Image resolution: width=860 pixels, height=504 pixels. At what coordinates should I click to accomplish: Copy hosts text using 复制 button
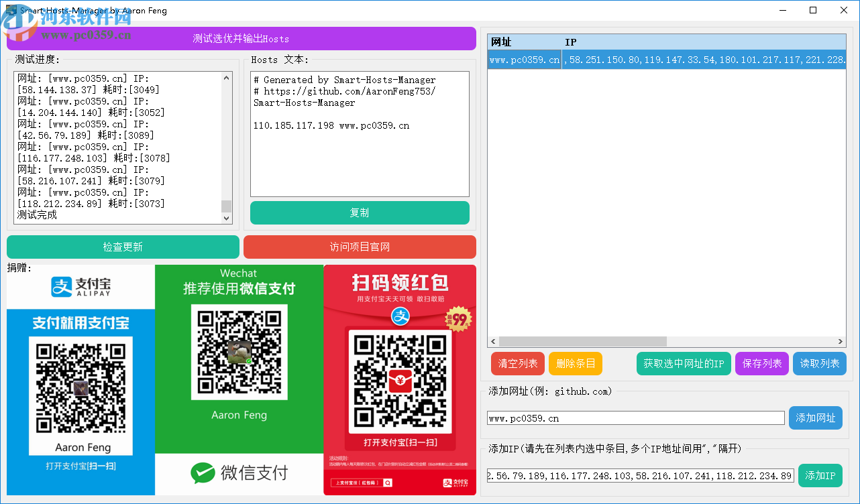360,212
